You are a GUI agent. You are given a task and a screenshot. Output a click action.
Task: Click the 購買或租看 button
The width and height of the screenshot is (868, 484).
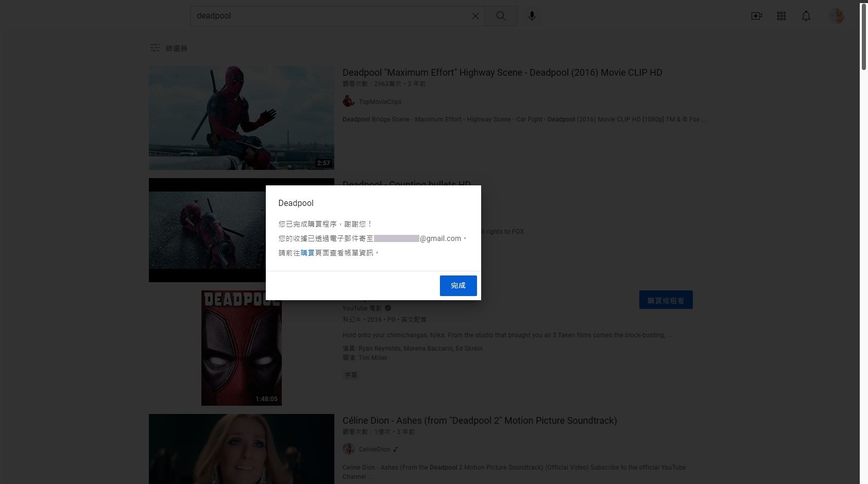(666, 299)
